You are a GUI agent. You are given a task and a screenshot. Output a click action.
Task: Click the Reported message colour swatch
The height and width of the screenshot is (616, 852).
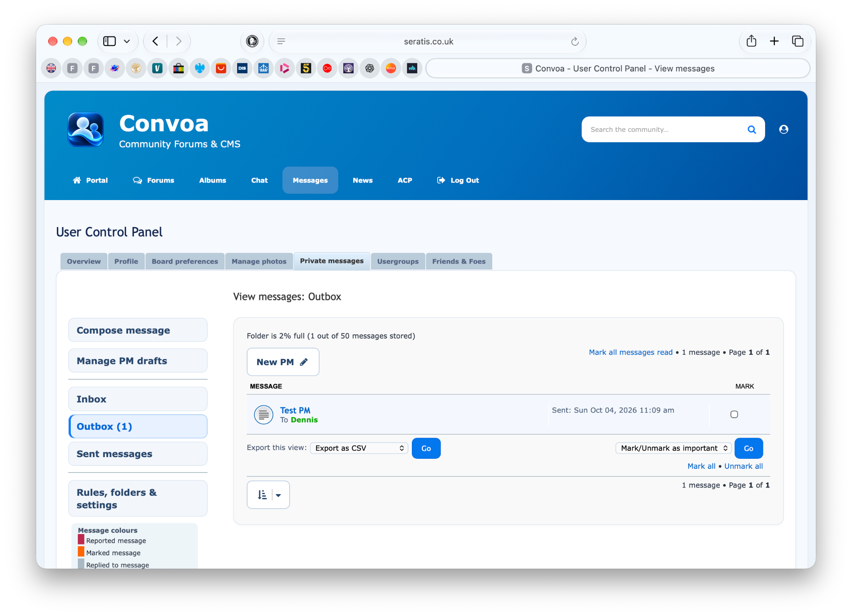[x=81, y=540]
